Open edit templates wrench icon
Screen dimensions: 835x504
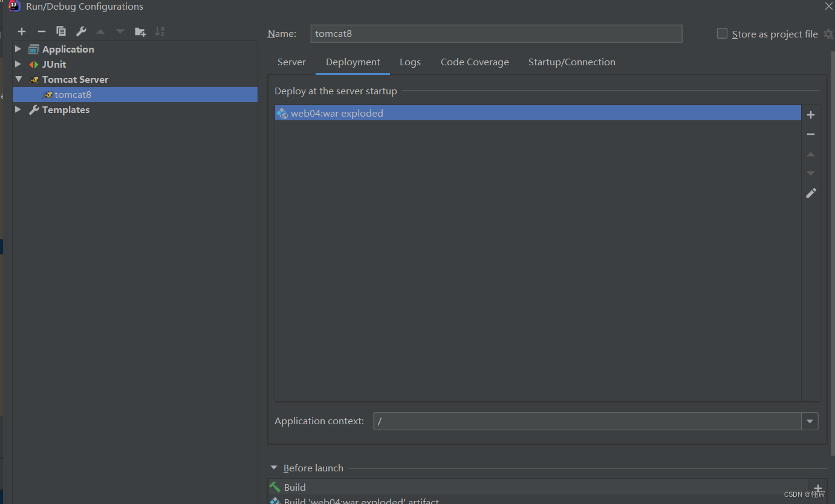pyautogui.click(x=81, y=31)
